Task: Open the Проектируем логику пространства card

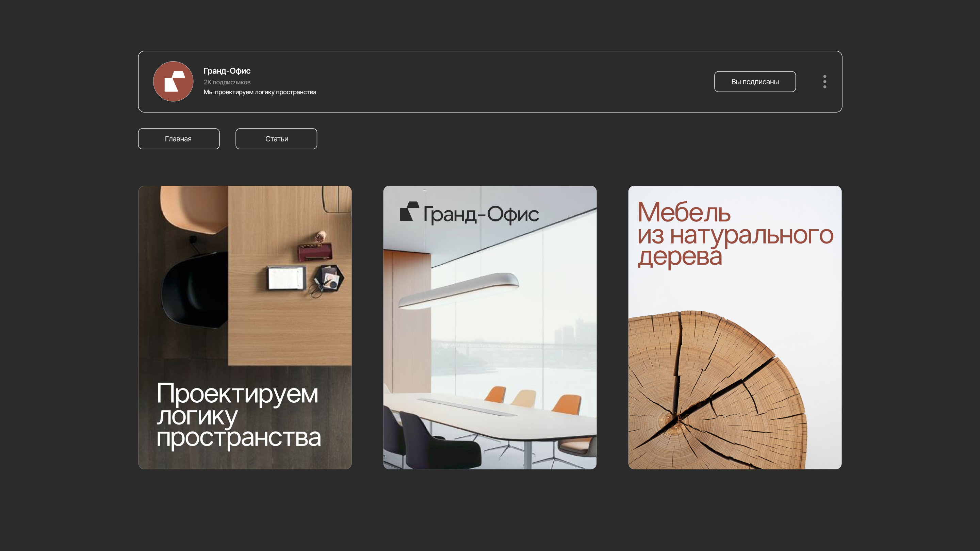Action: 245,328
